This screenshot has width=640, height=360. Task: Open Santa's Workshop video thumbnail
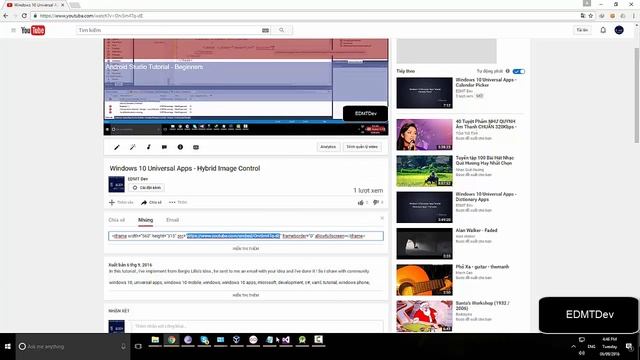click(424, 316)
